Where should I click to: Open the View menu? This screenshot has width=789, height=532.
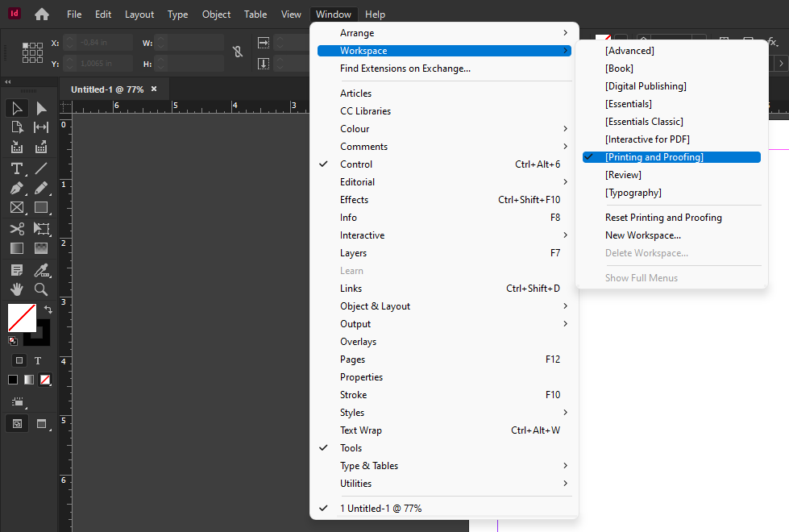(x=291, y=15)
